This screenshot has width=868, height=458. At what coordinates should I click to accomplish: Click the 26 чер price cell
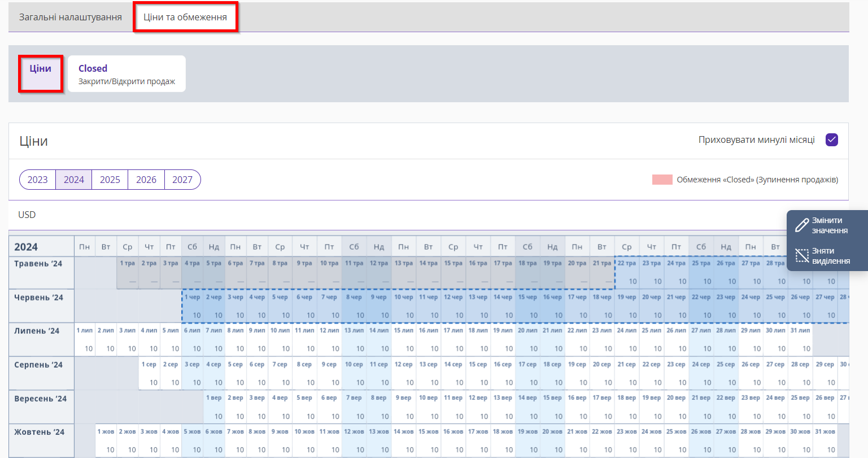point(800,306)
